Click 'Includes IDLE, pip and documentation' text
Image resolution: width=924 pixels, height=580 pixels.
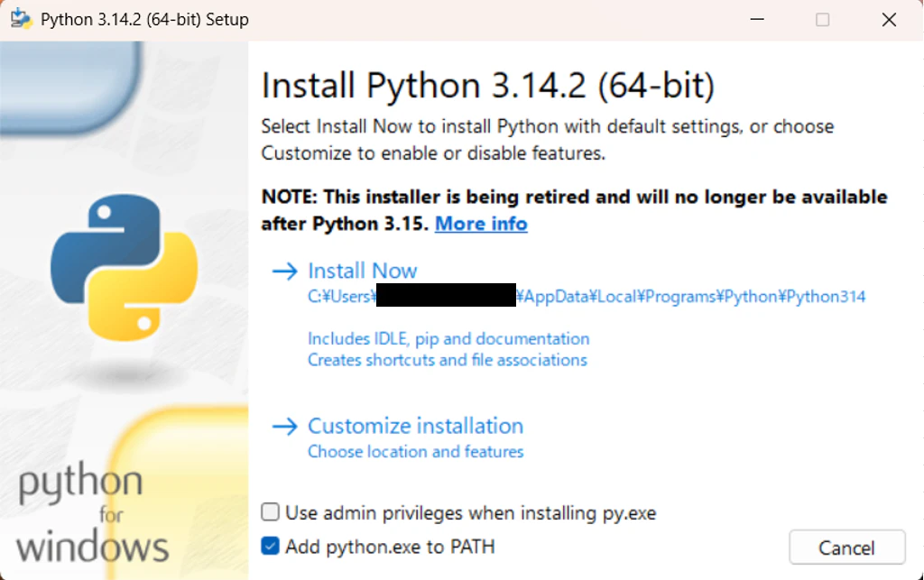tap(448, 338)
